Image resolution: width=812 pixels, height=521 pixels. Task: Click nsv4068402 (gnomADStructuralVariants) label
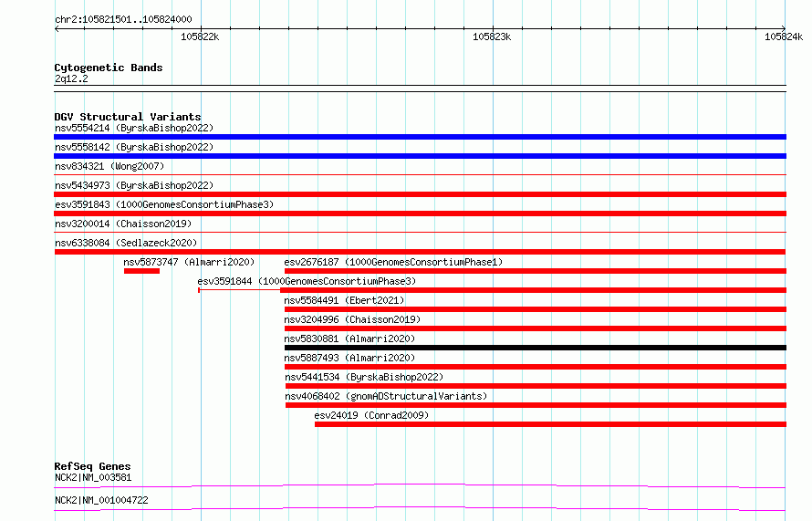point(386,396)
